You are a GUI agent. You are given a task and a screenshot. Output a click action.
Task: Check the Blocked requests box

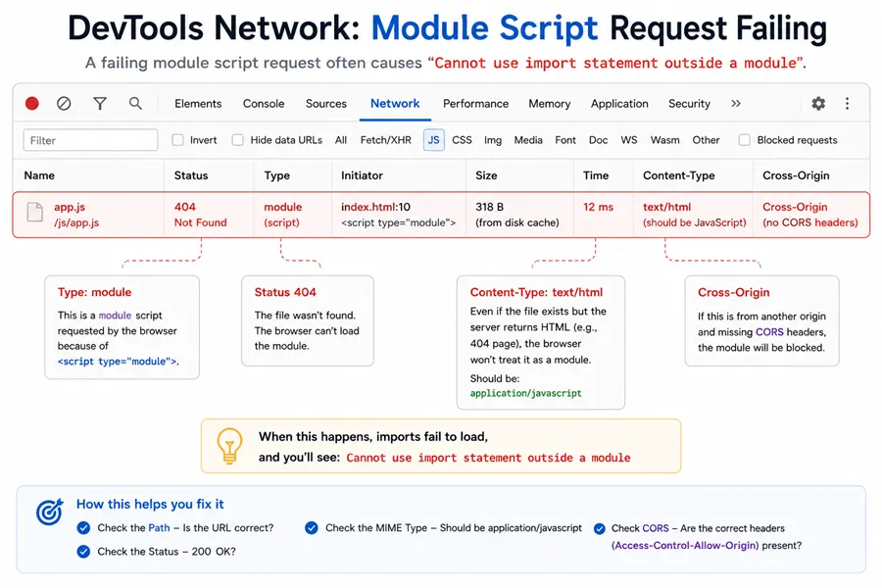pos(744,140)
